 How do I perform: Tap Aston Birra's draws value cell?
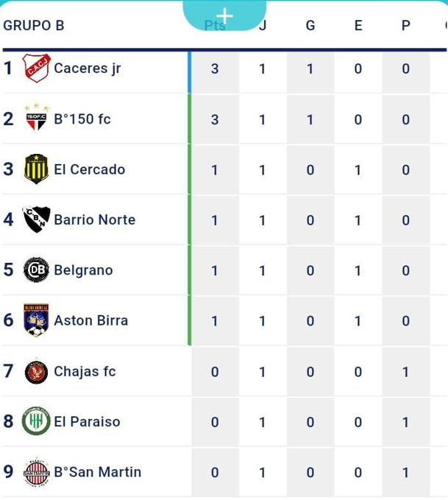pos(358,321)
